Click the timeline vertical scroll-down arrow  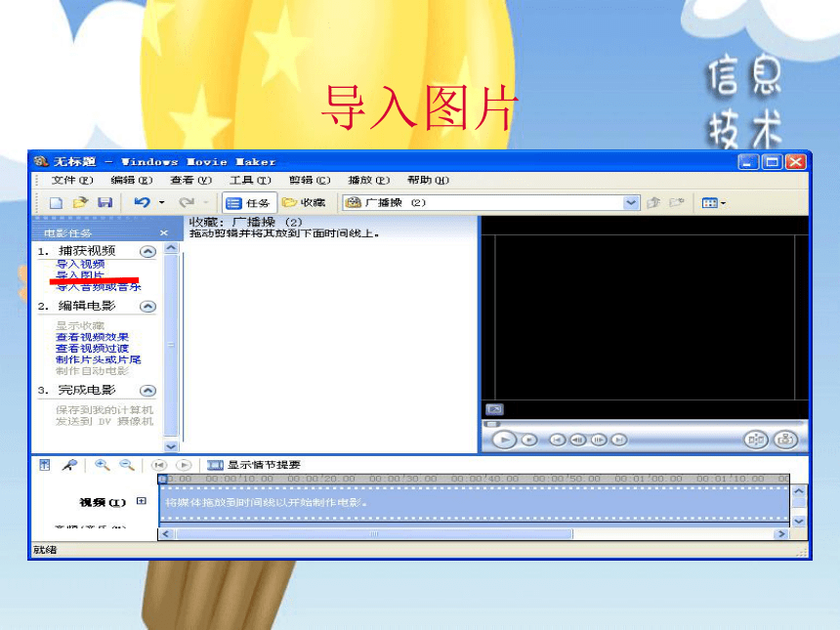[x=798, y=521]
